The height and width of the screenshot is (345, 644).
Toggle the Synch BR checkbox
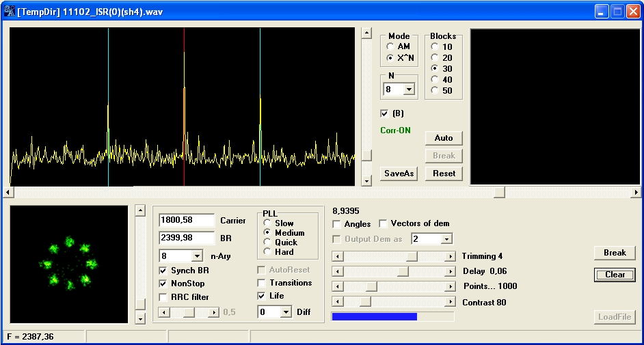click(x=163, y=271)
